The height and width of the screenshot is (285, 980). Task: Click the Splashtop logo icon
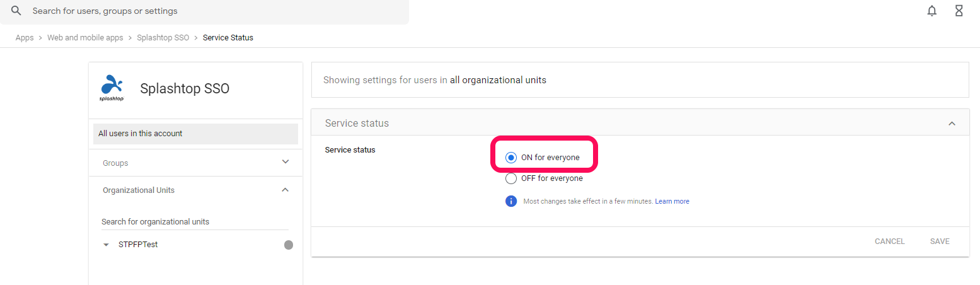pos(112,88)
